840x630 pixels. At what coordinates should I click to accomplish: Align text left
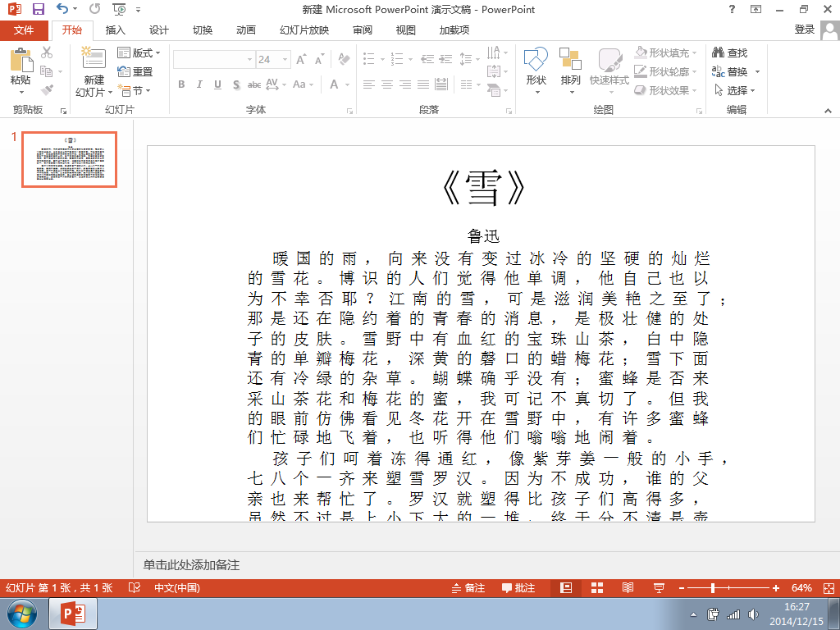click(x=368, y=84)
